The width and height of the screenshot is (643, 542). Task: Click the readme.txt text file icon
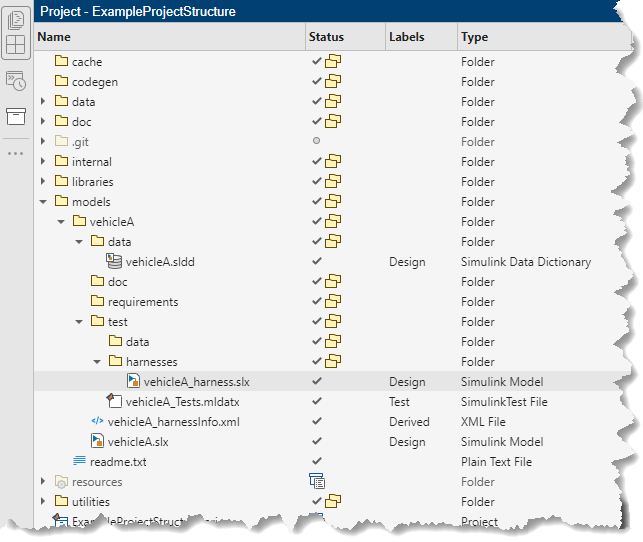(79, 462)
